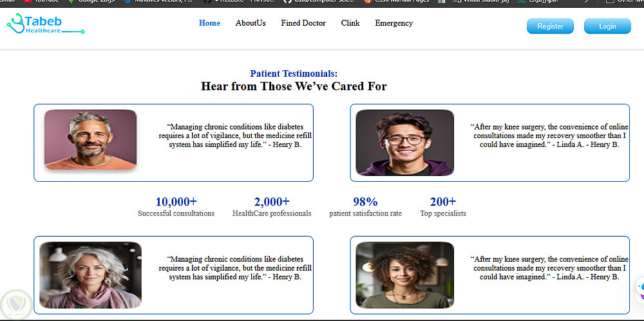Screen dimensions: 644x321
Task: Open the Emergency nav item
Action: [394, 23]
